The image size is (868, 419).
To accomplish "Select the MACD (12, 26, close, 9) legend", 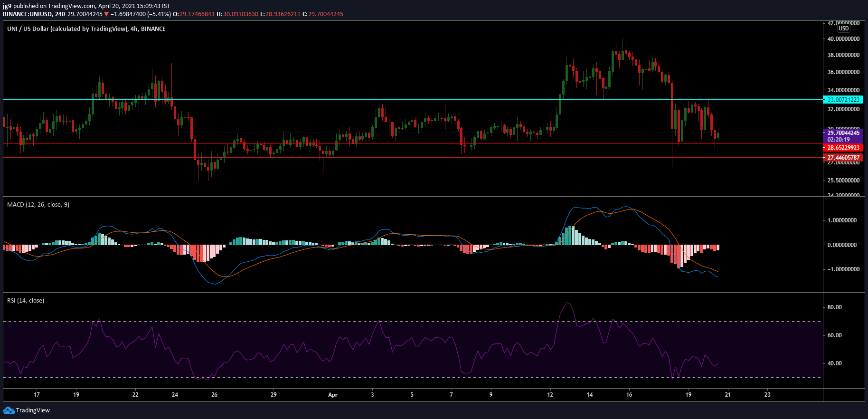I will [x=38, y=205].
